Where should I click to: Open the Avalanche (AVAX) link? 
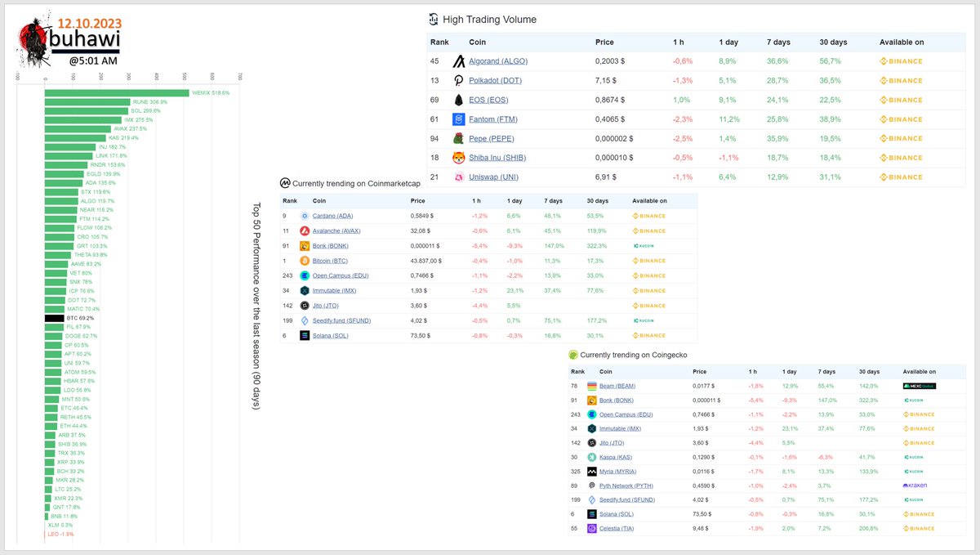tap(336, 231)
